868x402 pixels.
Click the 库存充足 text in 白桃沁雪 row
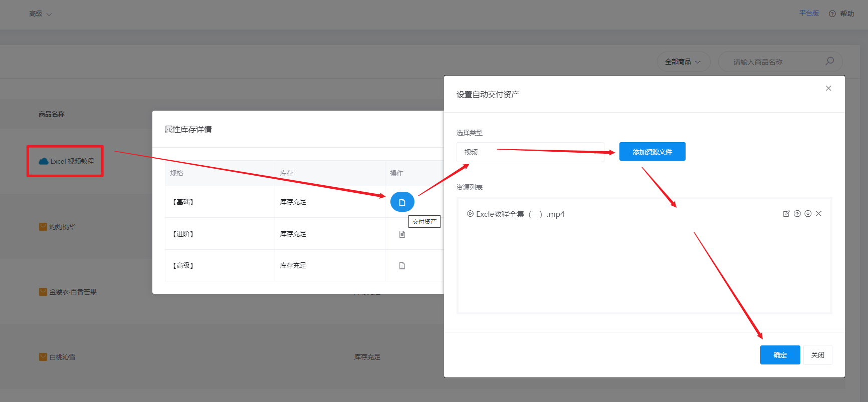pyautogui.click(x=367, y=357)
